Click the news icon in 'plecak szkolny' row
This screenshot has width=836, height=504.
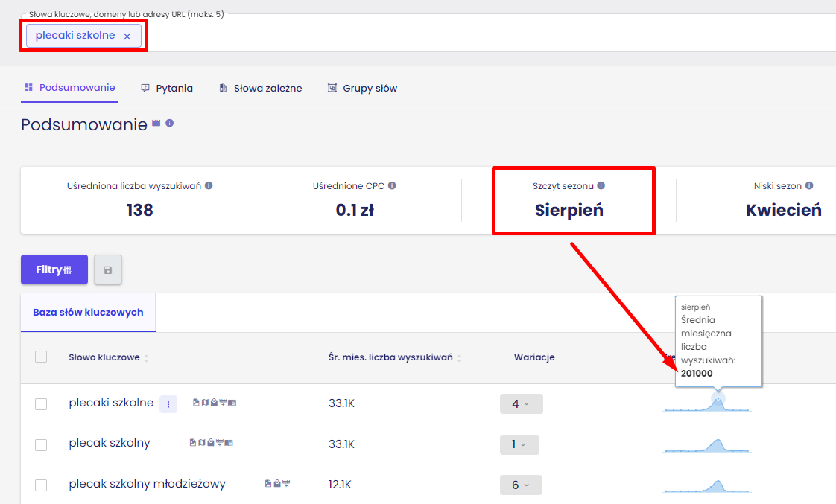point(229,443)
